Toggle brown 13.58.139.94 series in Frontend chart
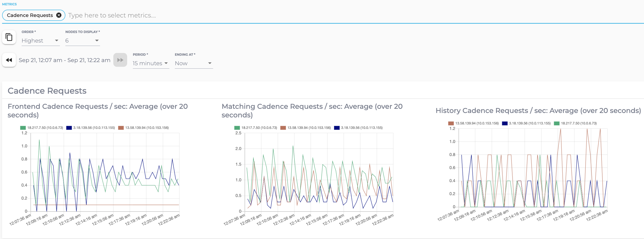Screen dimensions: 644x239 point(144,128)
